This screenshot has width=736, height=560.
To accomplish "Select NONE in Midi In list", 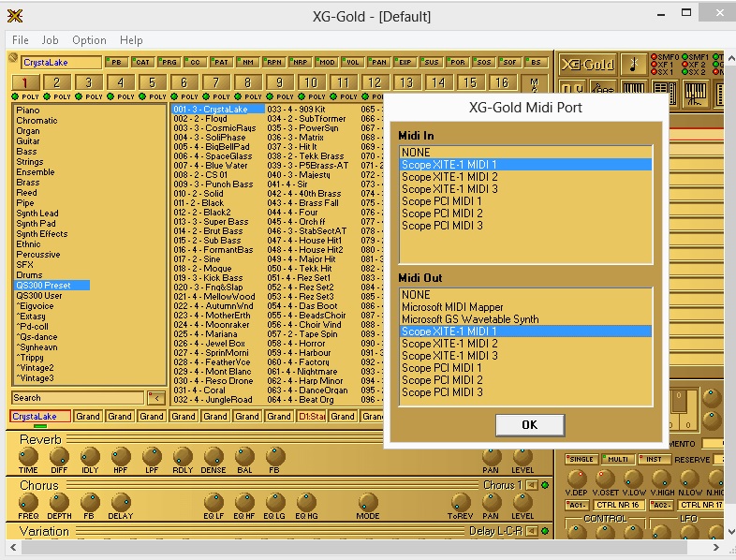I will tap(525, 153).
